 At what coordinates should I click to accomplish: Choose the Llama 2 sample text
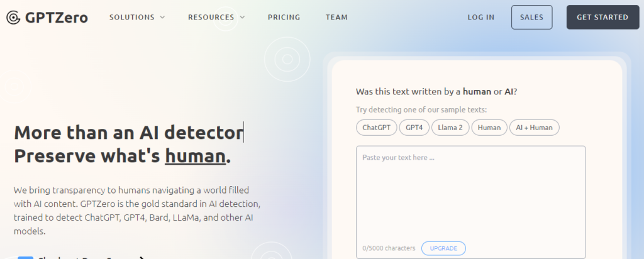450,128
